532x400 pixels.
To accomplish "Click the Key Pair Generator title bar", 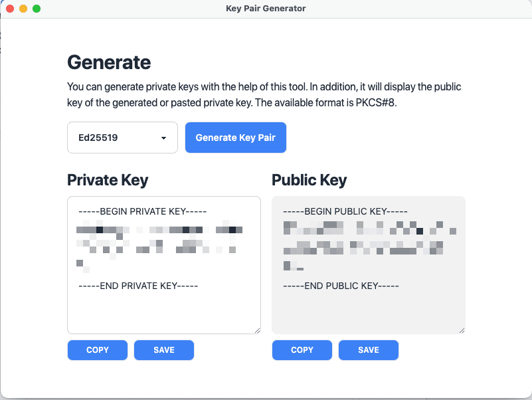I will tap(266, 9).
